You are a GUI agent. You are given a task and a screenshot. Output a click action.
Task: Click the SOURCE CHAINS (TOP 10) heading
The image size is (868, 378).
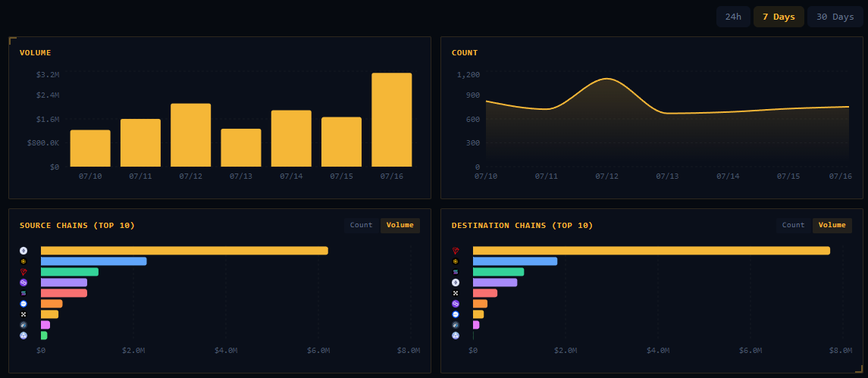[77, 225]
